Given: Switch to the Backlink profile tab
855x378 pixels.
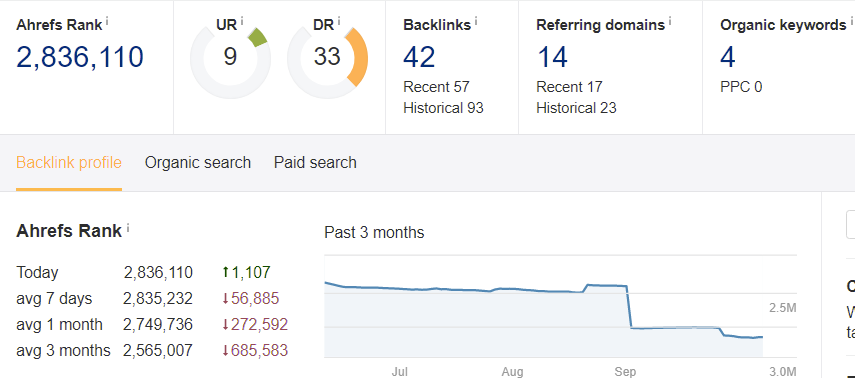Looking at the screenshot, I should coord(69,163).
